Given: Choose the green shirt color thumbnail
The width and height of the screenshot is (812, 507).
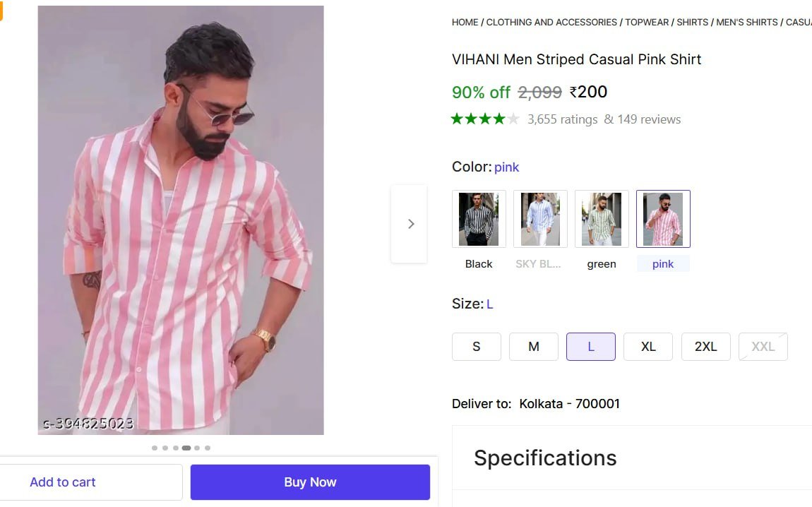Looking at the screenshot, I should click(602, 219).
